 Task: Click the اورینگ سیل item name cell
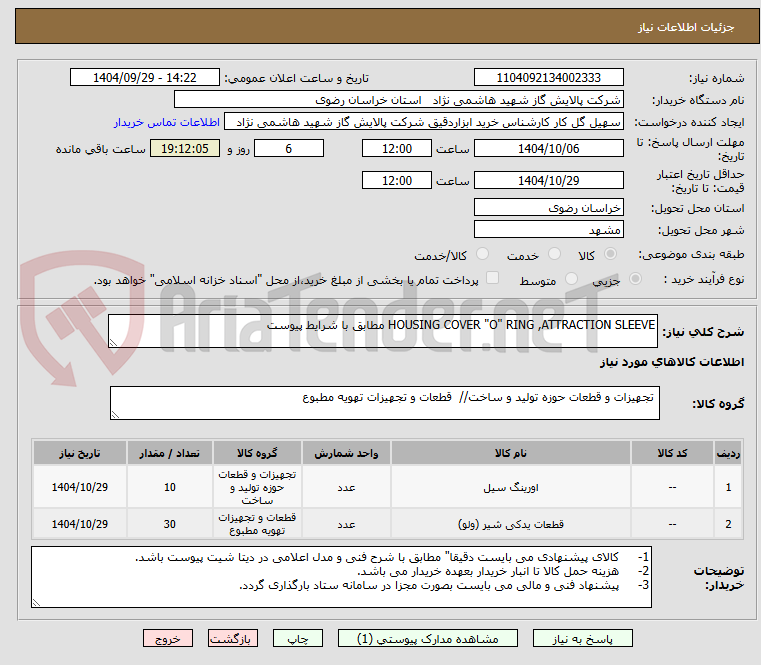[511, 487]
